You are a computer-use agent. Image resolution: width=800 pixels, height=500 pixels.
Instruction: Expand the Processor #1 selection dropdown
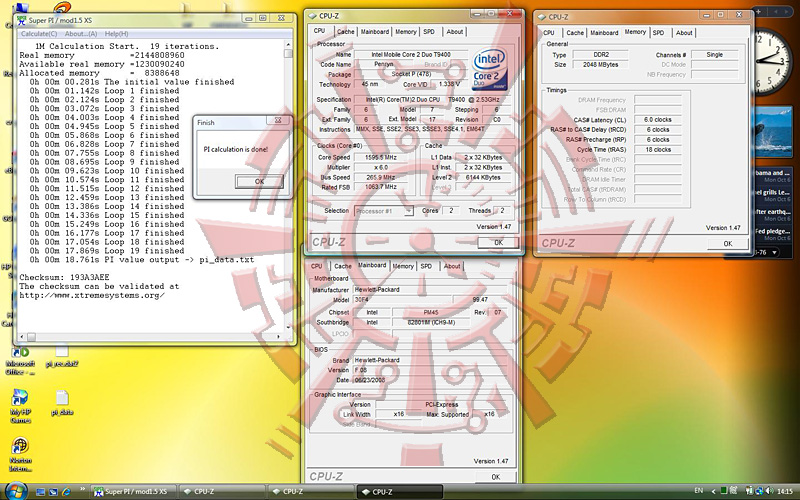[409, 211]
